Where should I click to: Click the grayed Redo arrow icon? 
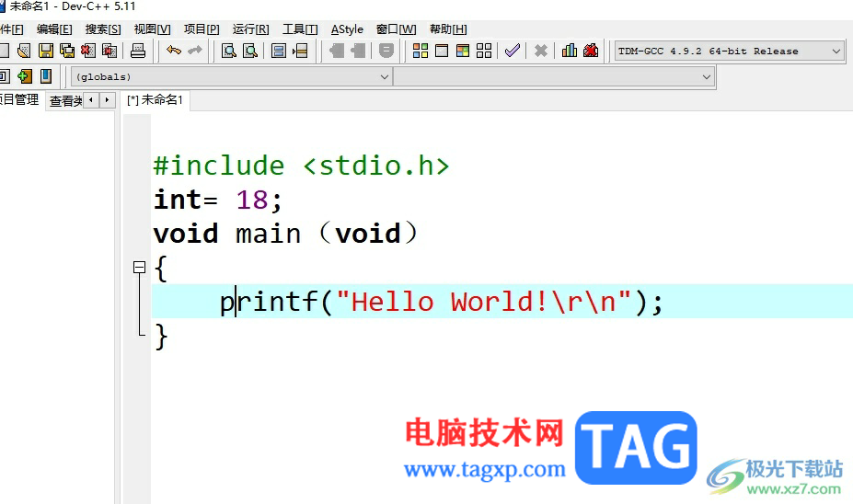(x=195, y=52)
